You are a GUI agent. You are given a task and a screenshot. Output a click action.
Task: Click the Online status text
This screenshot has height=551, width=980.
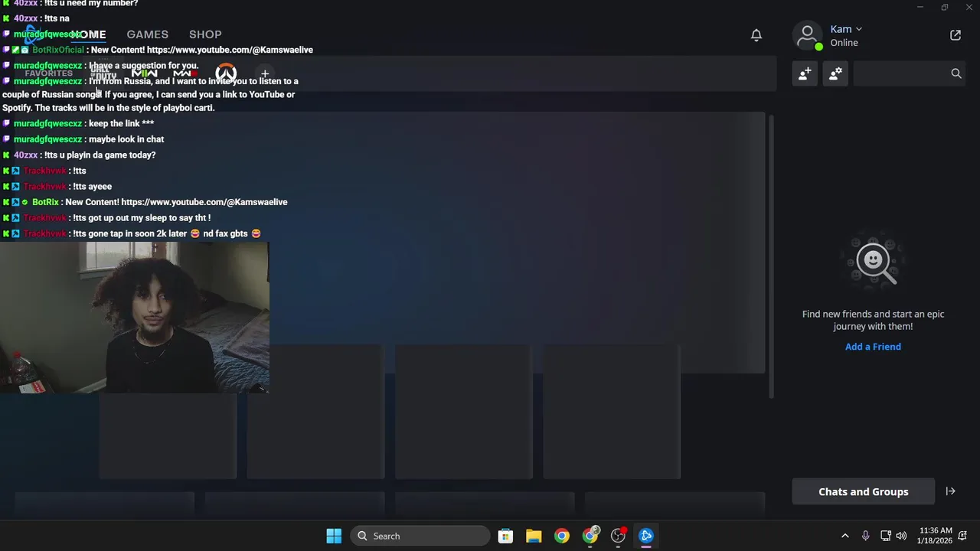tap(844, 43)
